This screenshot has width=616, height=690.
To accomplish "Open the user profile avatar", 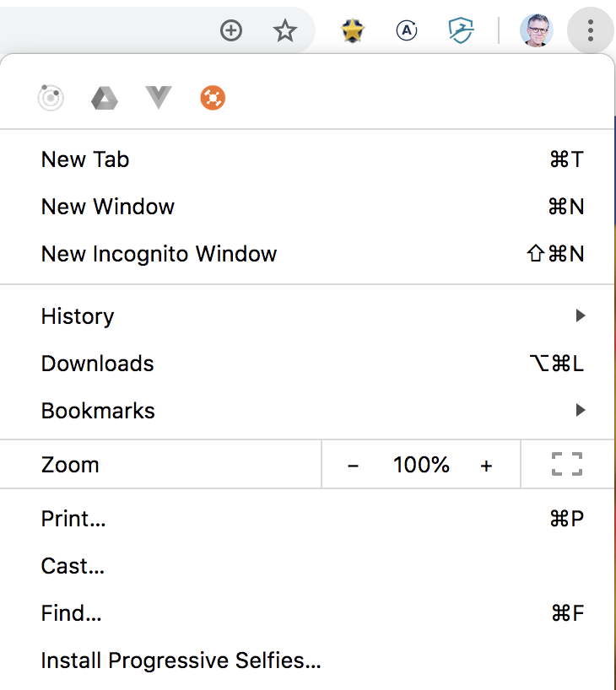I will pos(536,31).
